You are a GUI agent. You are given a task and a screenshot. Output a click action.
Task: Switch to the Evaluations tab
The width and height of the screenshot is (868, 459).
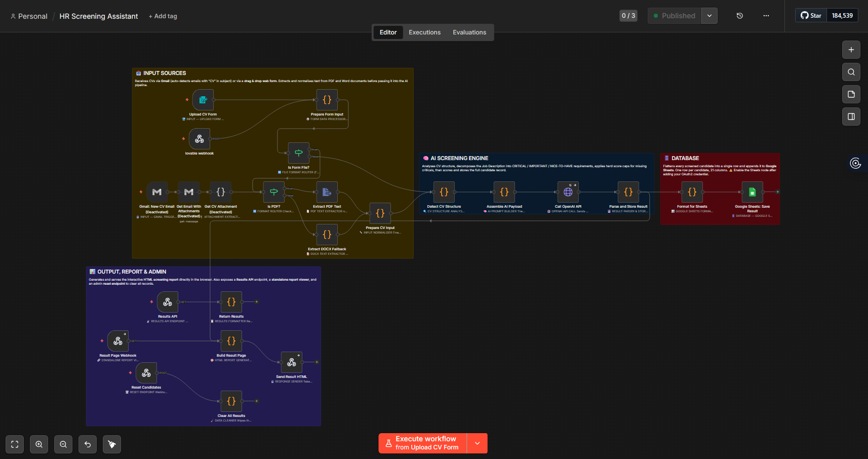[x=469, y=32]
